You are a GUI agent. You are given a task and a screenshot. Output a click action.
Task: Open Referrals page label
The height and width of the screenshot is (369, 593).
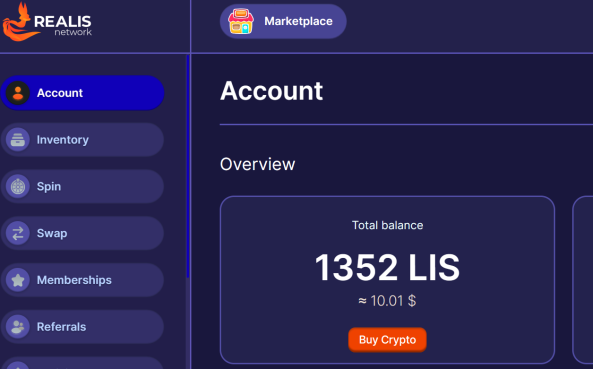click(61, 327)
